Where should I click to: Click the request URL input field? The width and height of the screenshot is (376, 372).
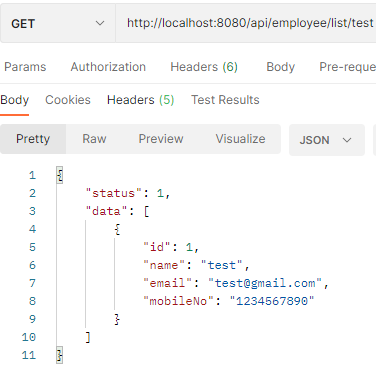point(246,24)
